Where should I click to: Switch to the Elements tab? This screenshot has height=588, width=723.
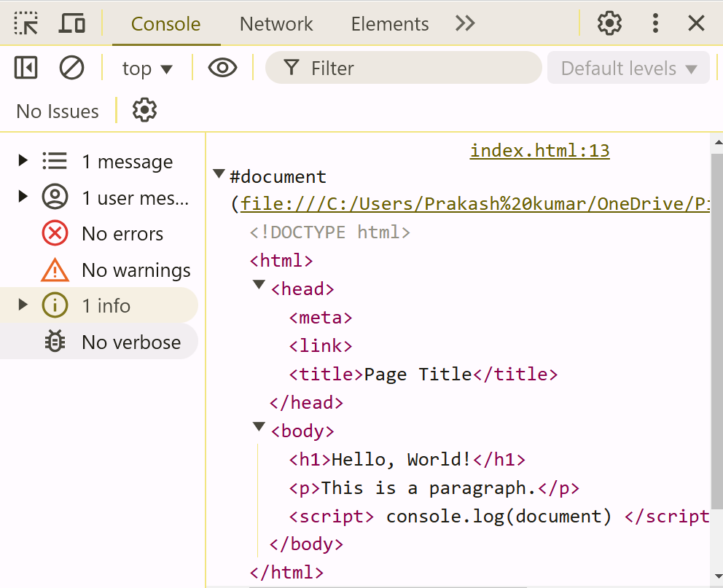pyautogui.click(x=390, y=23)
